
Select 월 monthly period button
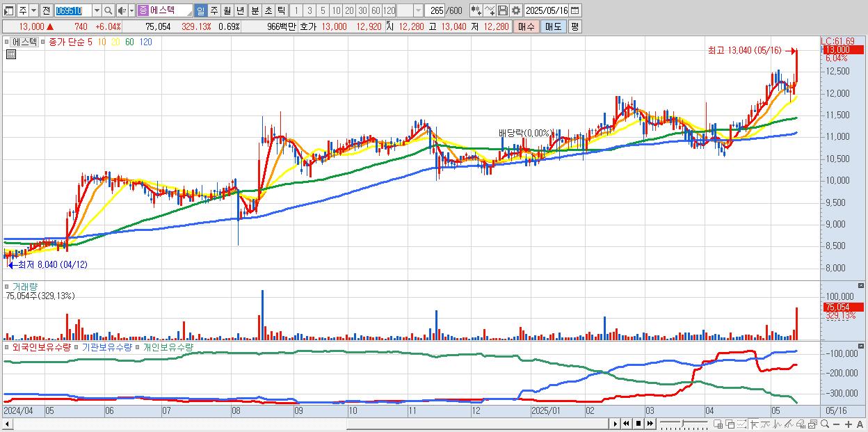(x=227, y=10)
